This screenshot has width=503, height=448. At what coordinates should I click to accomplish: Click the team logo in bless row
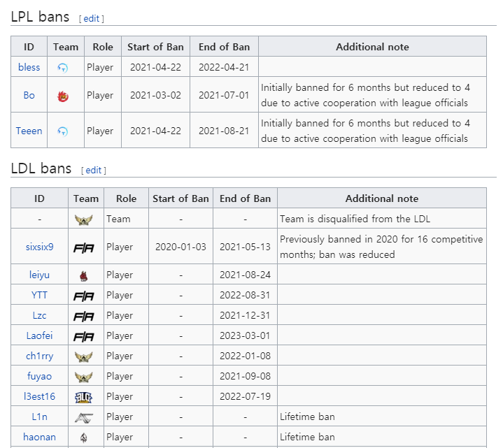coord(62,68)
